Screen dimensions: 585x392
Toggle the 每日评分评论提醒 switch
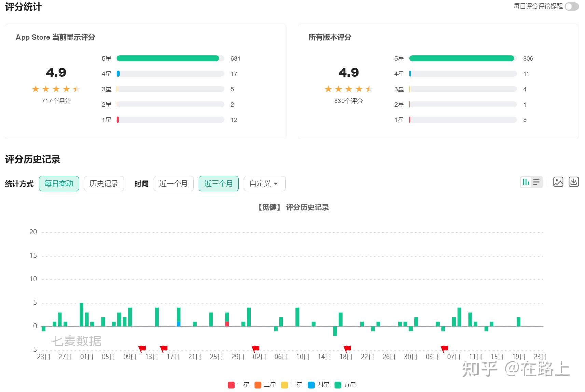point(572,6)
